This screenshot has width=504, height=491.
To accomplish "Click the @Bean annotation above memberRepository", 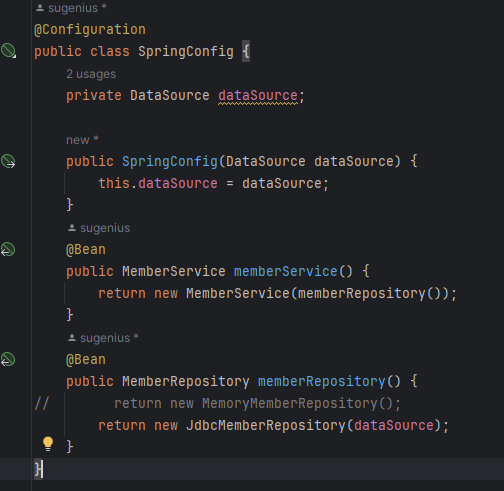I will pyautogui.click(x=86, y=360).
